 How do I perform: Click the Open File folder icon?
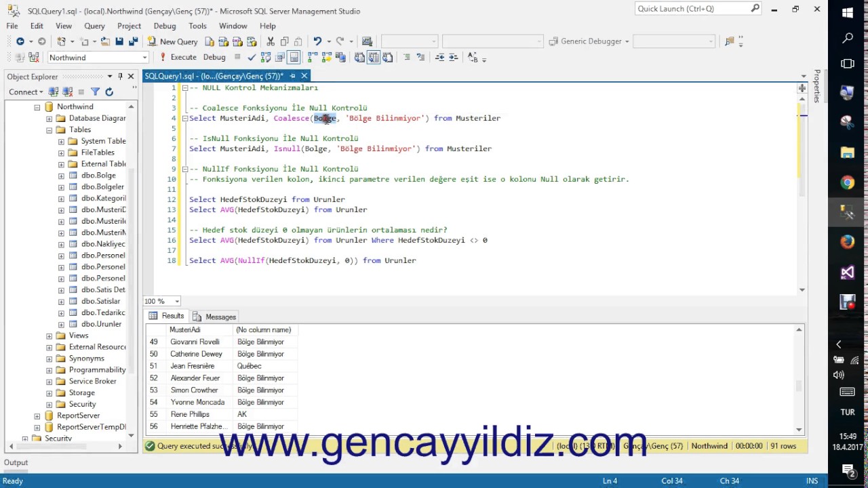click(x=105, y=41)
